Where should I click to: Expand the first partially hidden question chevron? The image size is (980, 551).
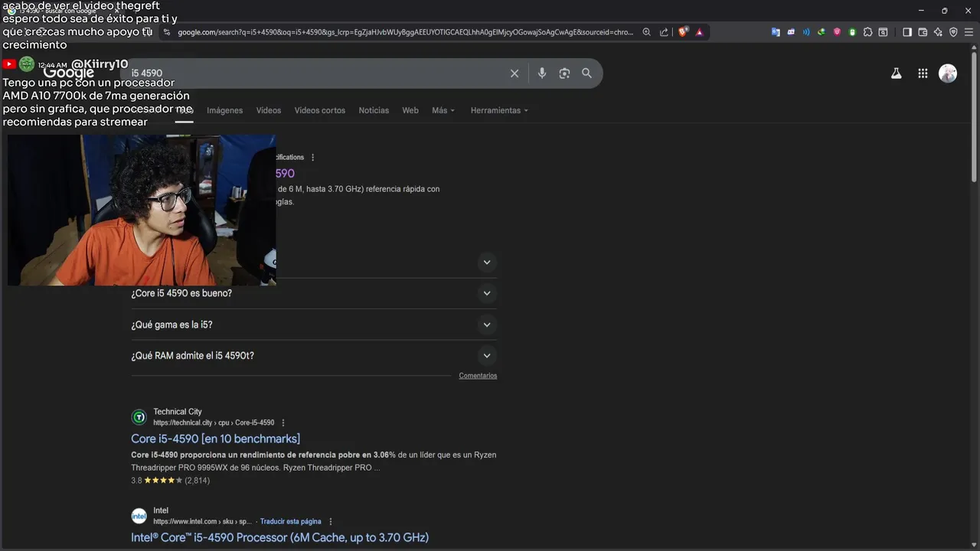486,262
